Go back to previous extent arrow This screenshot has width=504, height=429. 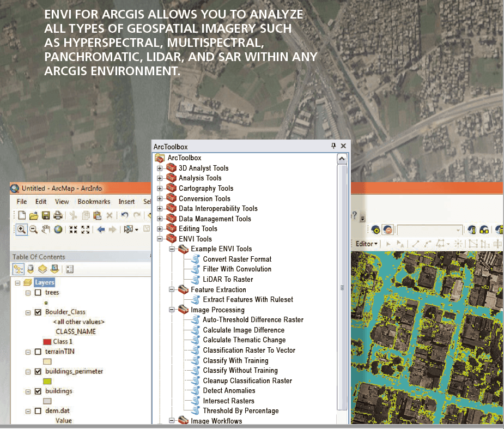tap(101, 229)
